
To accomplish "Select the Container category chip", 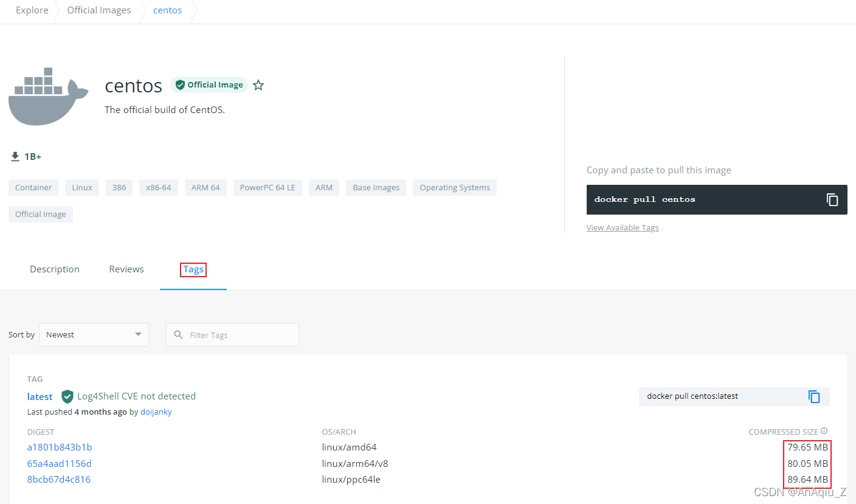I will 33,187.
